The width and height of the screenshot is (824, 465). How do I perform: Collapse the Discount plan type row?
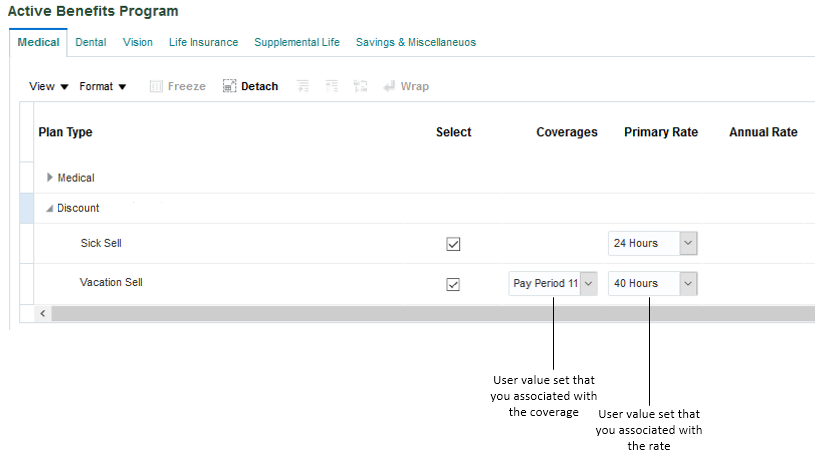tap(50, 209)
